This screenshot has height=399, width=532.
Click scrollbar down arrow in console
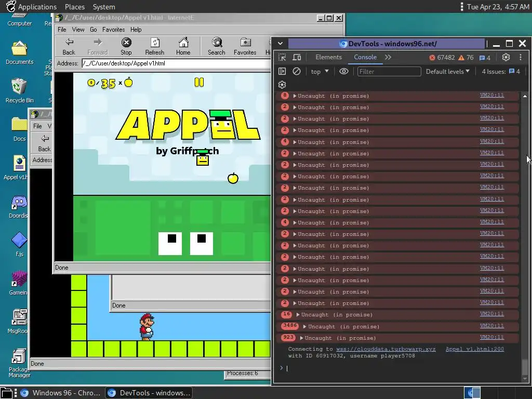click(525, 378)
